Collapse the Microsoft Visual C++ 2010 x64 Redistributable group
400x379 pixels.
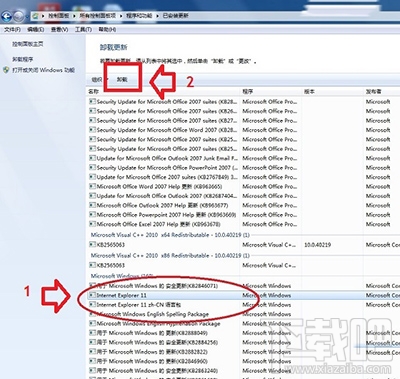pos(170,235)
